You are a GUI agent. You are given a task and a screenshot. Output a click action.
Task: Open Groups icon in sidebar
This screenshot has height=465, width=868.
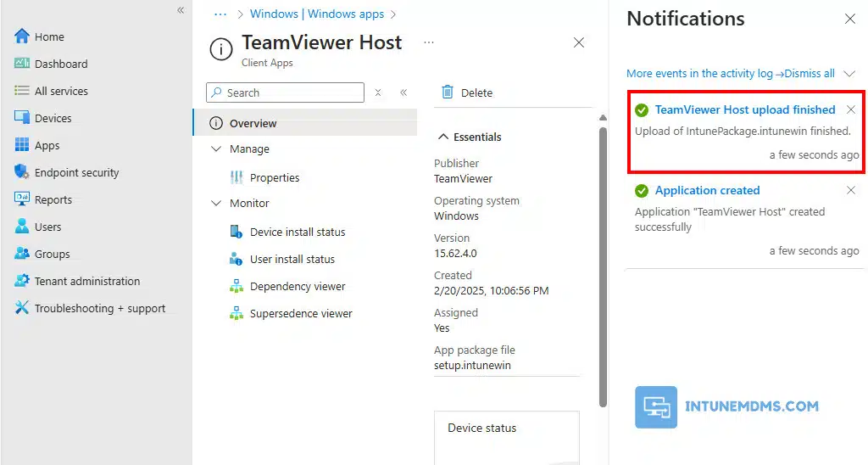click(x=21, y=253)
